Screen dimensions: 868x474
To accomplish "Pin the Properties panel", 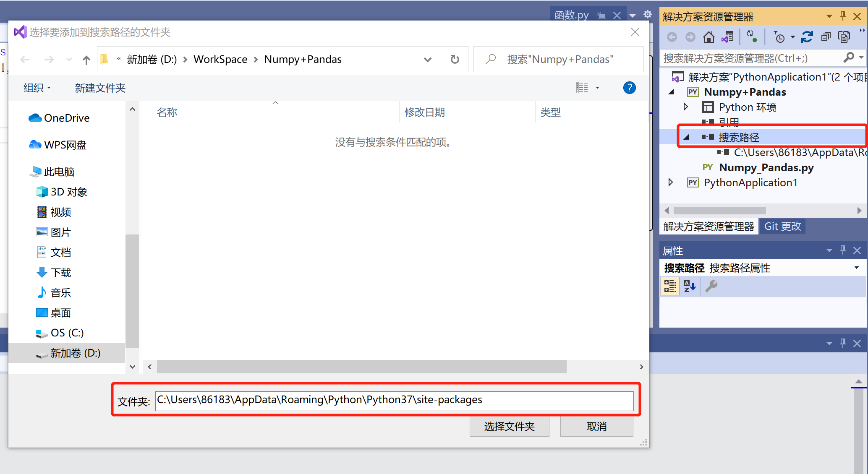I will (842, 250).
